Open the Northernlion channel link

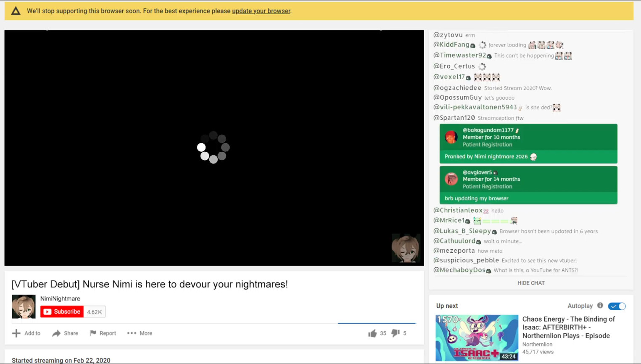tap(537, 344)
